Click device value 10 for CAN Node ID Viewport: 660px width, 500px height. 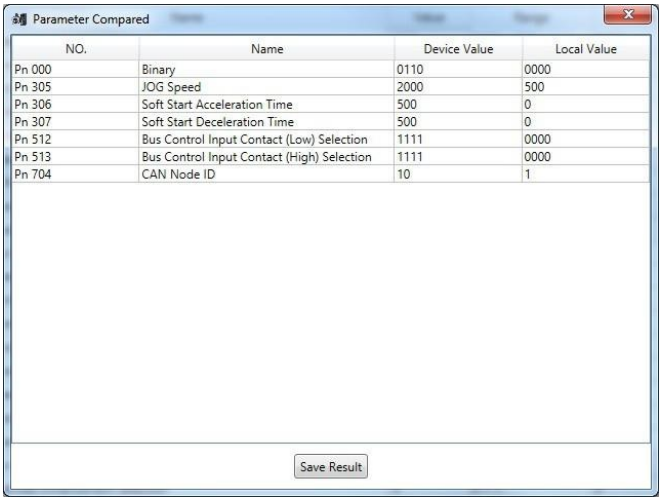[x=404, y=174]
